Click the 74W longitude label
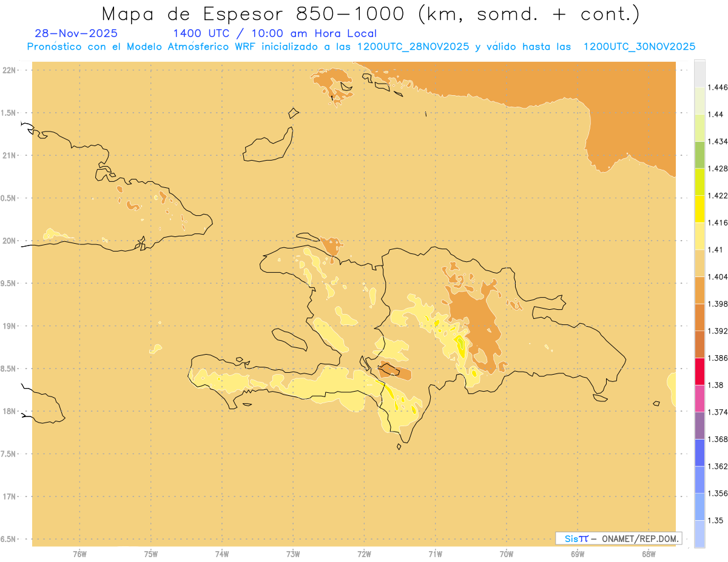This screenshot has height=562, width=728. tap(222, 554)
